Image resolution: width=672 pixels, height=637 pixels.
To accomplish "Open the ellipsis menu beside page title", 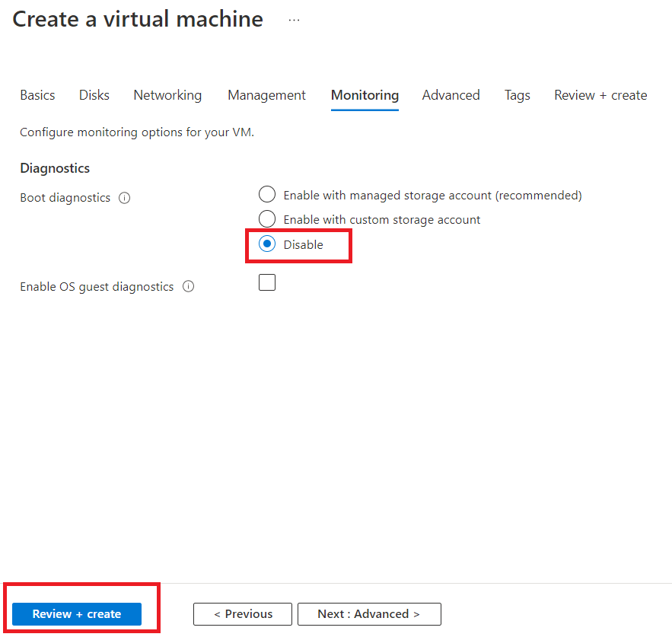I will click(x=294, y=21).
